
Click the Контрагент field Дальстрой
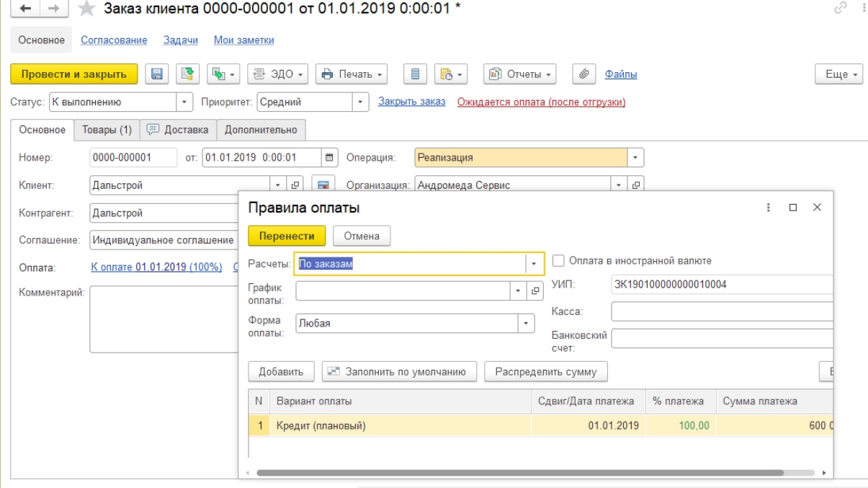(164, 213)
